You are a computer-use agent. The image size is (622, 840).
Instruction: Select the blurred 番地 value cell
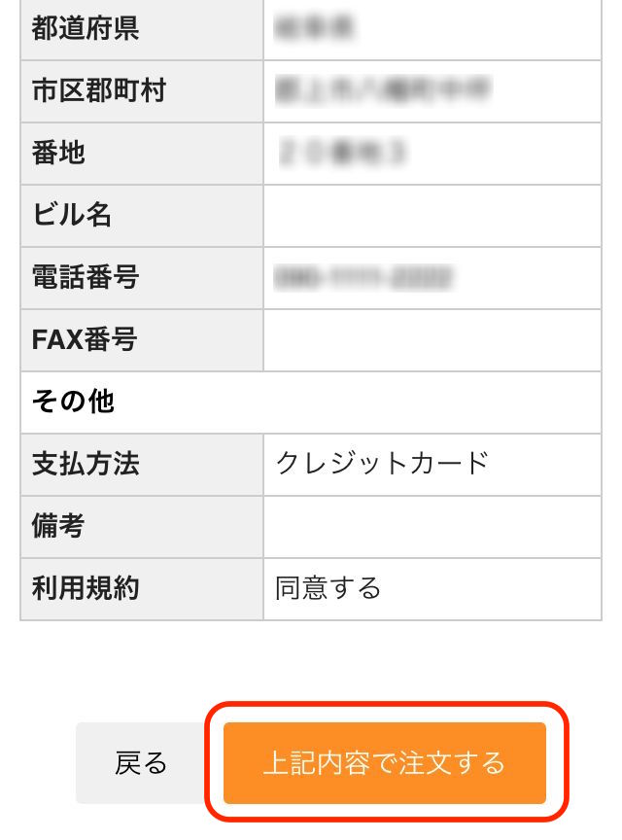[342, 153]
